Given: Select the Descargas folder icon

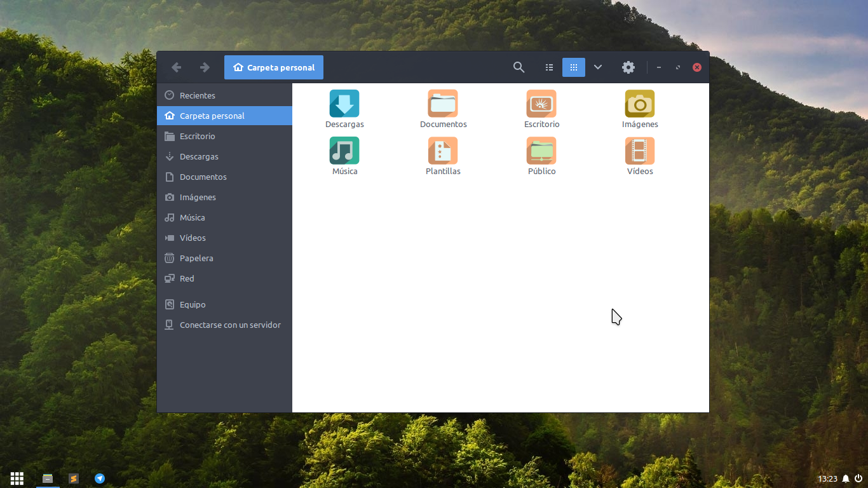Looking at the screenshot, I should (x=344, y=104).
